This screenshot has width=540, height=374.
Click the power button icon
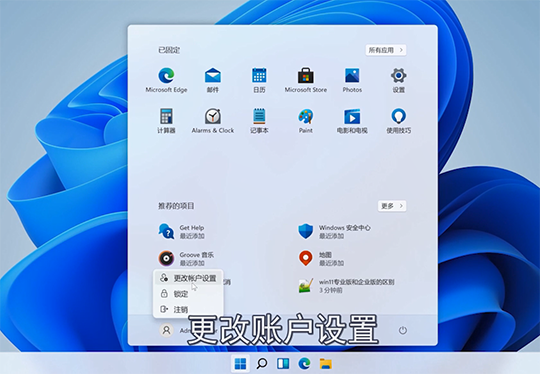tap(403, 330)
